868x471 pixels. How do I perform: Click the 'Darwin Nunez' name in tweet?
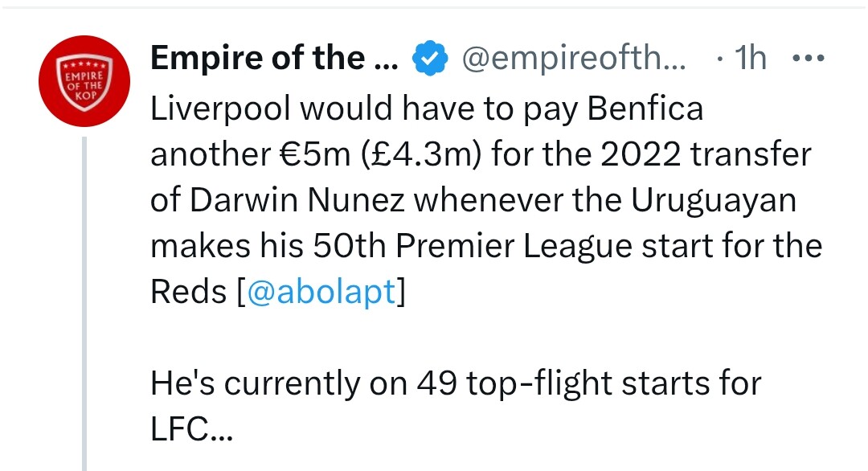tap(297, 200)
